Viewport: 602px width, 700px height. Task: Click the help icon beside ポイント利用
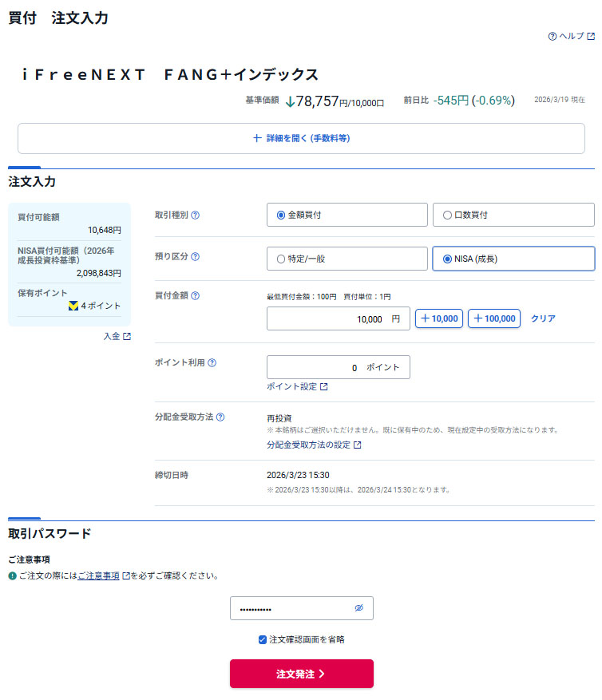[x=212, y=362]
